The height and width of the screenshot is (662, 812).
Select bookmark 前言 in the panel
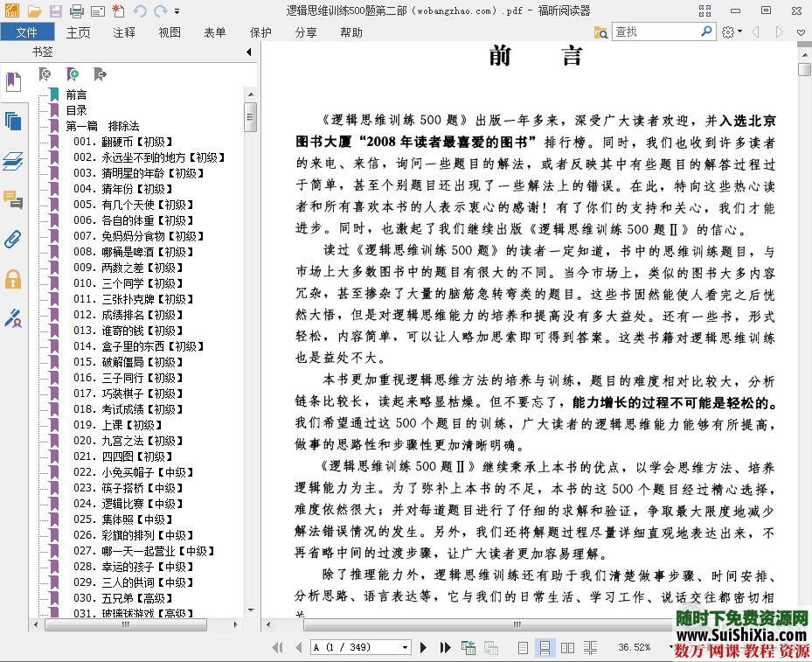[75, 94]
